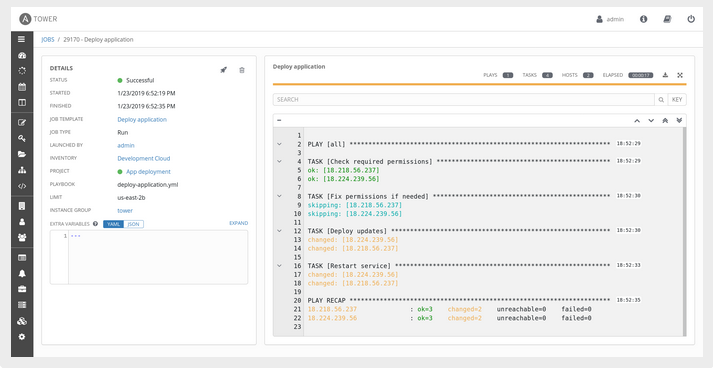
Task: Open Teams via the group sidebar icon
Action: tap(22, 237)
